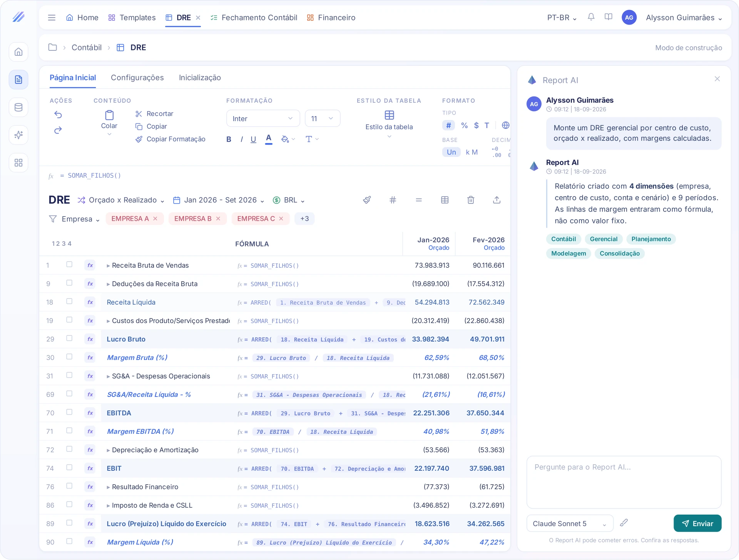Open sidebar home icon
Viewport: 739px width, 560px height.
click(18, 52)
